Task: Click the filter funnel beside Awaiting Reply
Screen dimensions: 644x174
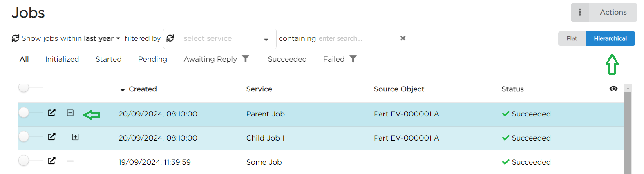Action: click(246, 59)
